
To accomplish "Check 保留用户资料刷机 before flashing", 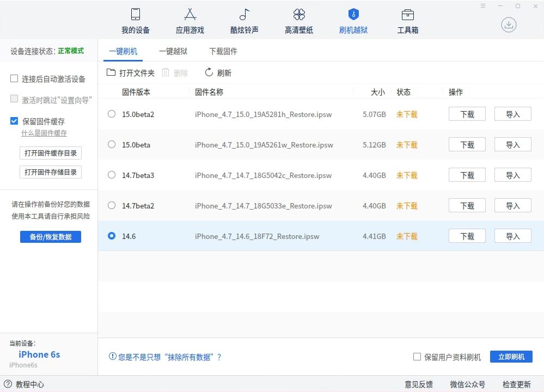I will [416, 357].
